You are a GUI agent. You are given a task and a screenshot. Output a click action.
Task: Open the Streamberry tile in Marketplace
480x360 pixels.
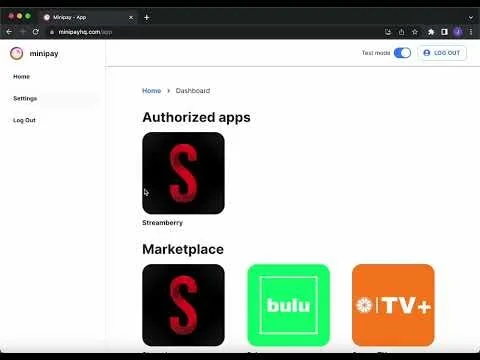click(183, 305)
